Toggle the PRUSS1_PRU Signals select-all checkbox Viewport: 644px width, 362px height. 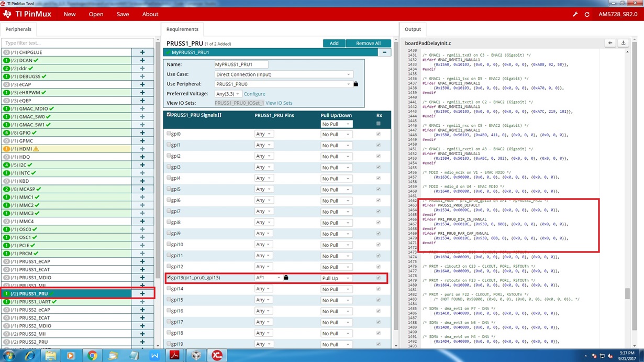[169, 115]
